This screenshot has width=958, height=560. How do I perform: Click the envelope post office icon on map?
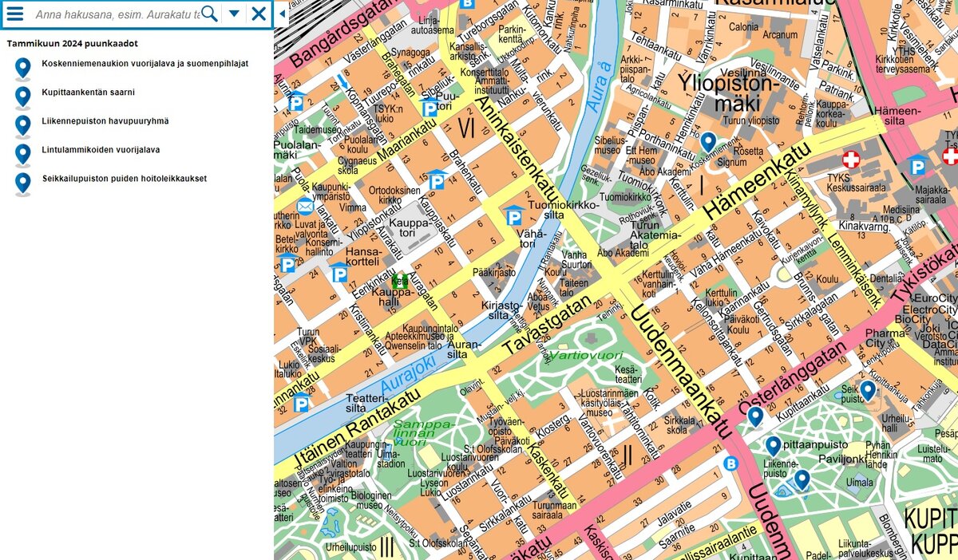pyautogui.click(x=305, y=207)
